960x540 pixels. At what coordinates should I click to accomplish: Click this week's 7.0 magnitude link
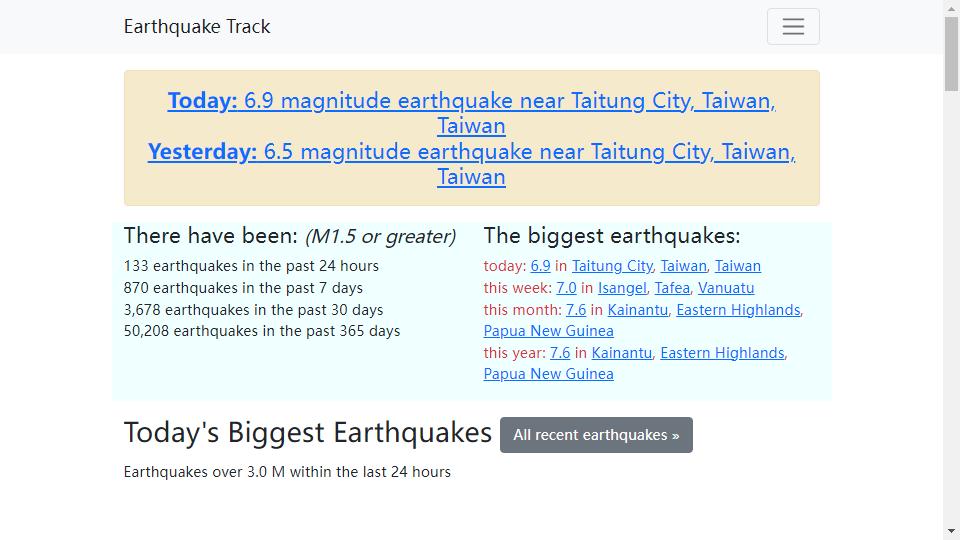(566, 288)
